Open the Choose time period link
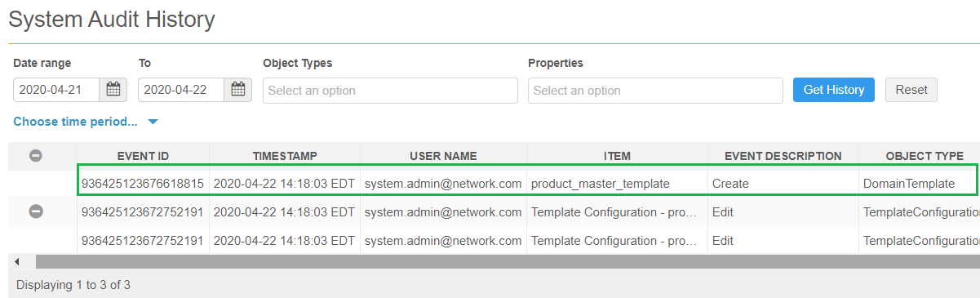Viewport: 980px width, 298px height. (76, 122)
